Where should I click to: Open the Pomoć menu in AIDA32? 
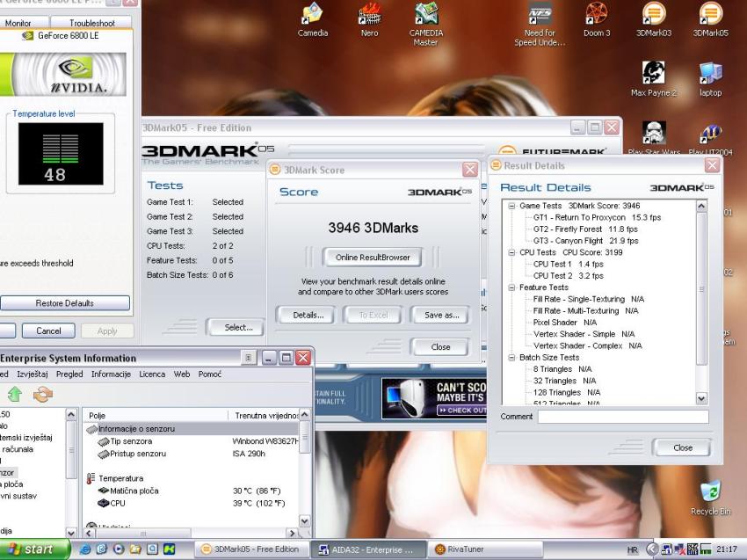(x=210, y=374)
